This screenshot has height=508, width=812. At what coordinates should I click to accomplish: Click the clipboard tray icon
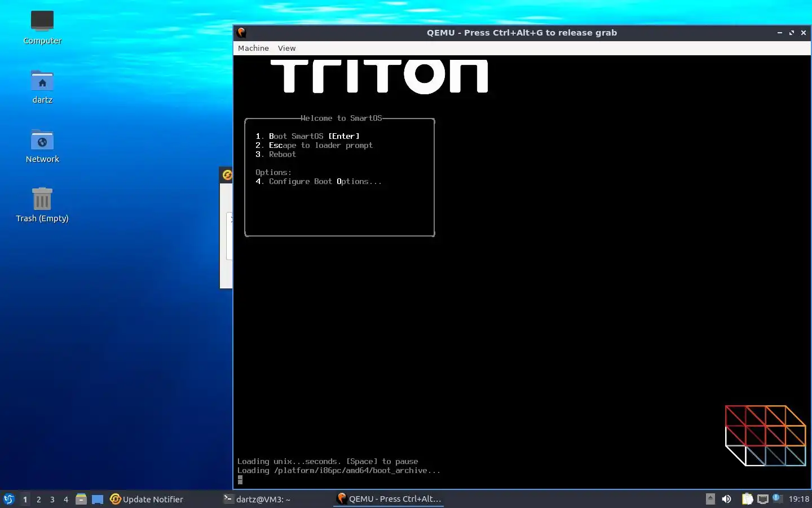coord(747,499)
